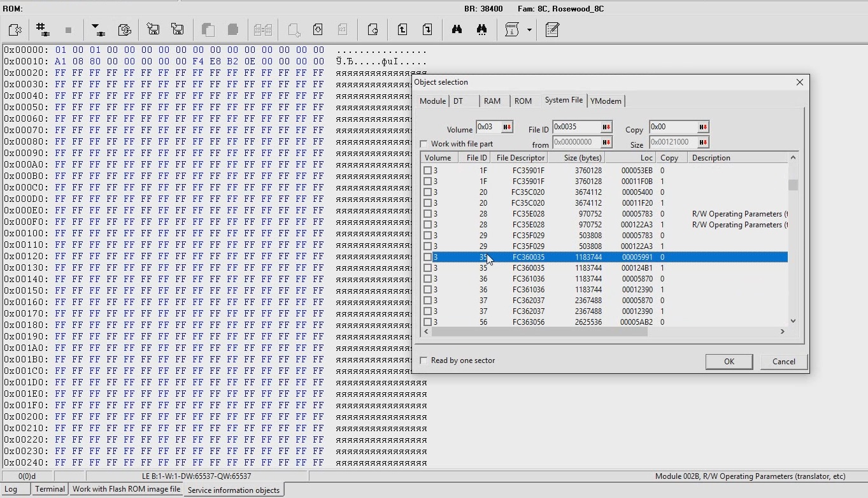The height and width of the screenshot is (498, 868).
Task: Click the refresh document toolbar icon
Action: (125, 30)
